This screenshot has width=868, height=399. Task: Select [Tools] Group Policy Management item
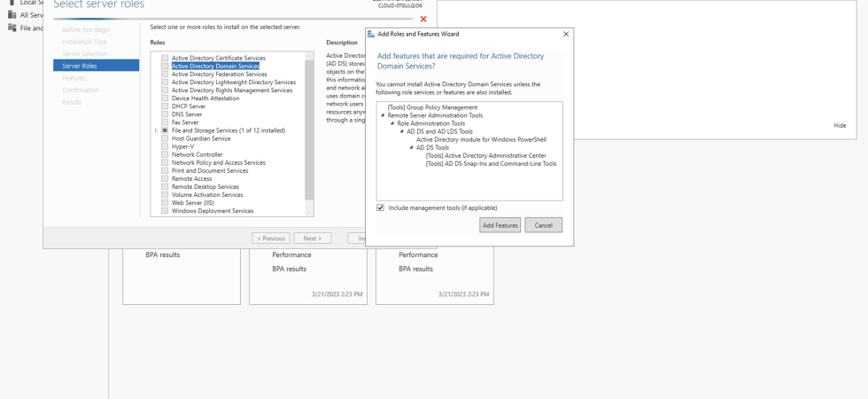coord(432,107)
